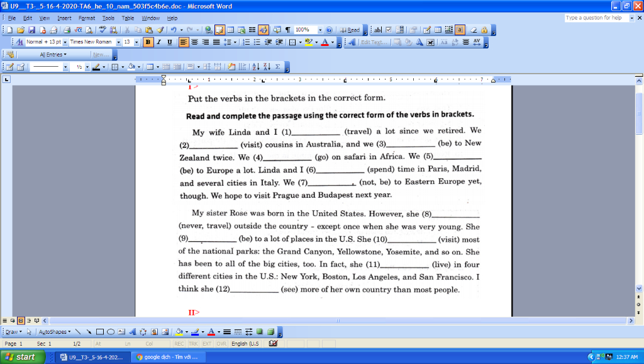Click the Paste clipboard icon

(x=148, y=30)
